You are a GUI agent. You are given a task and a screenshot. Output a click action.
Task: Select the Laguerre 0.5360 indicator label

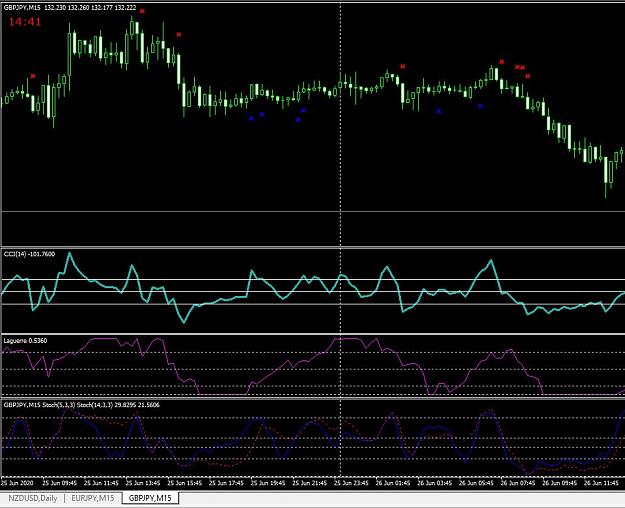25,341
